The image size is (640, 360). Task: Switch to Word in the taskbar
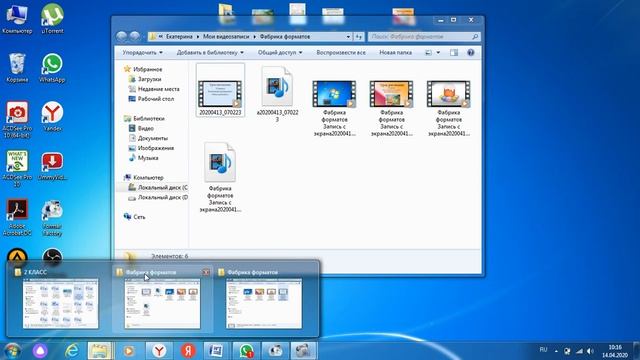pyautogui.click(x=216, y=351)
